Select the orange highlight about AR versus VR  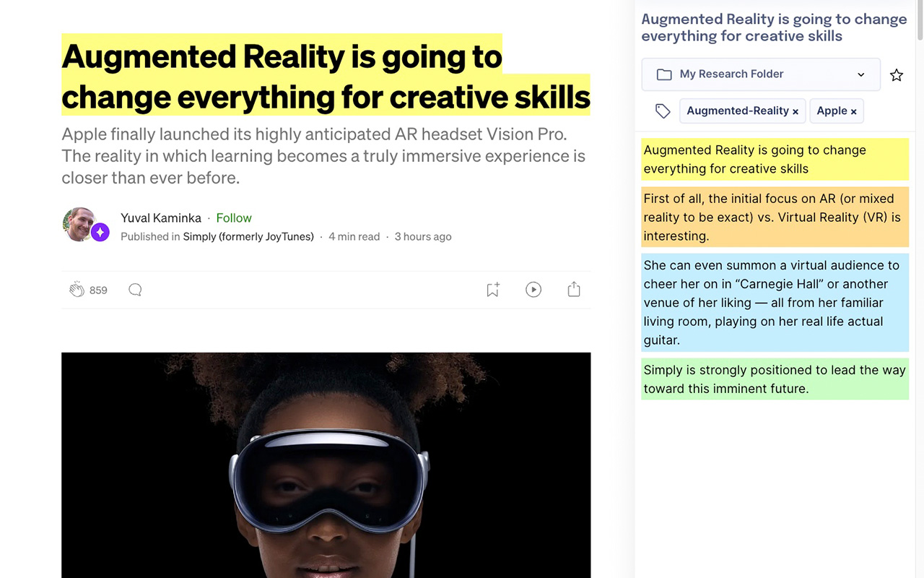[x=775, y=217]
